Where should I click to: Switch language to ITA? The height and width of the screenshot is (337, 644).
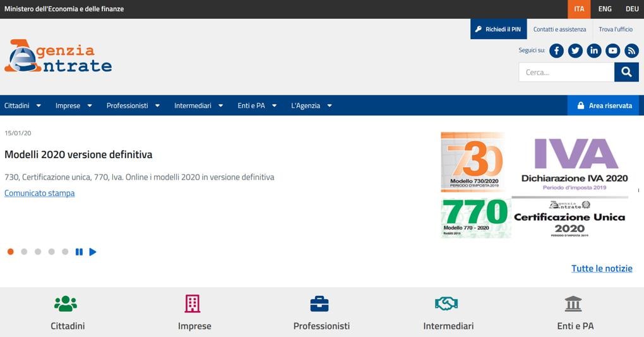click(x=579, y=9)
